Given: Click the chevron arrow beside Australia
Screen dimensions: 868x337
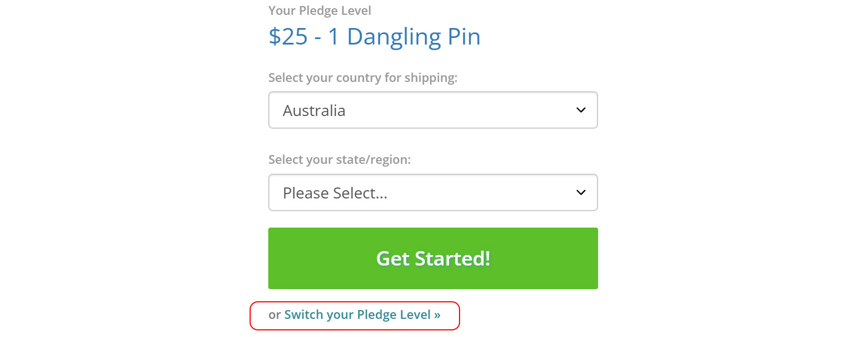Looking at the screenshot, I should [x=580, y=110].
